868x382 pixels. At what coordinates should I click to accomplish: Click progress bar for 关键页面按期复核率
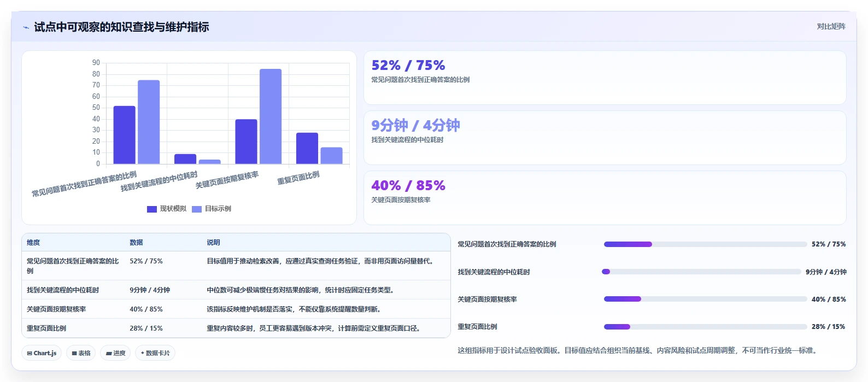point(705,299)
